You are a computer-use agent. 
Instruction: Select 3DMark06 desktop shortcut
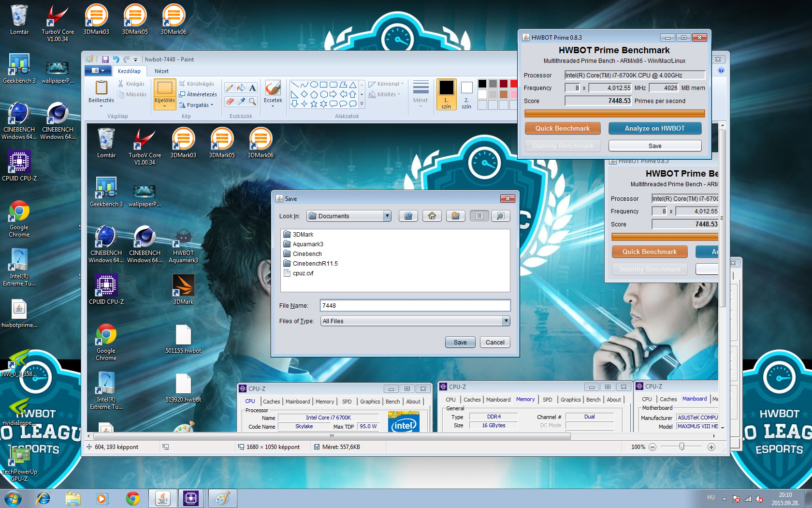coord(174,19)
